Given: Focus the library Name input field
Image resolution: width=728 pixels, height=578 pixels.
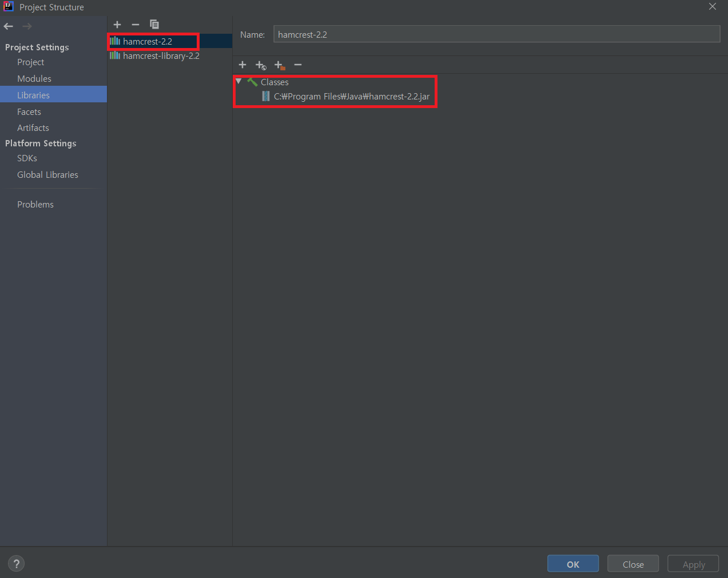Looking at the screenshot, I should [496, 34].
